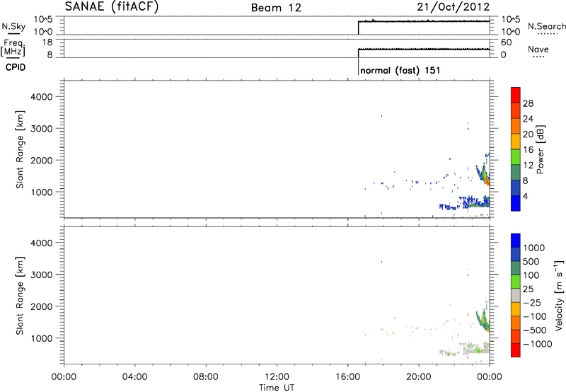Click the 28 label on power color bar
Viewport: 566px width, 392px height.
[x=528, y=103]
